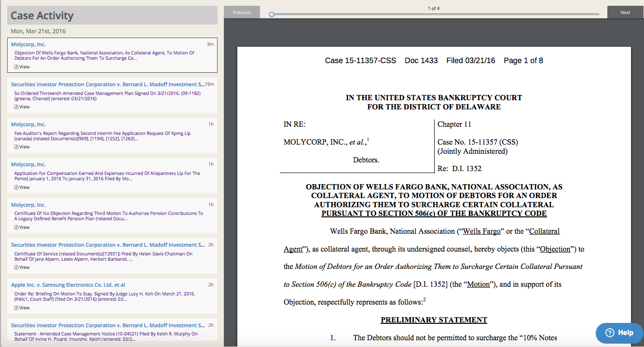
Task: Select the 'Application For Compensation Earned And Expenses' text
Action: click(107, 176)
